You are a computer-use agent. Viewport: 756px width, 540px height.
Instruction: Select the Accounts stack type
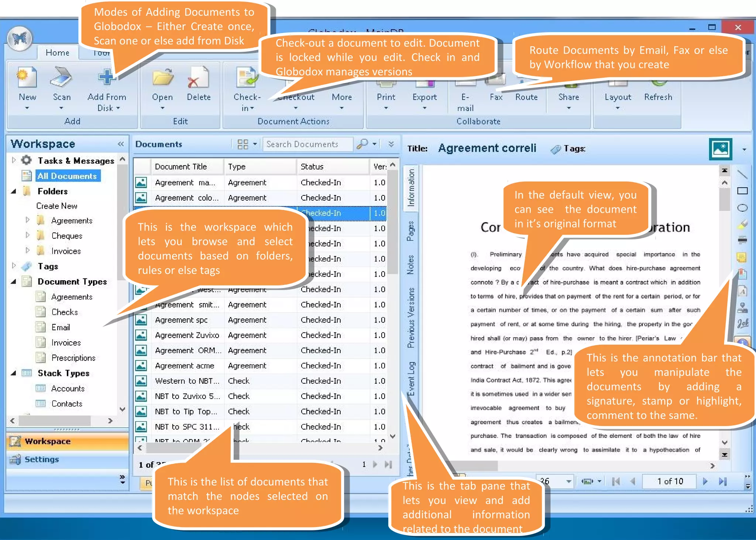[x=68, y=389]
